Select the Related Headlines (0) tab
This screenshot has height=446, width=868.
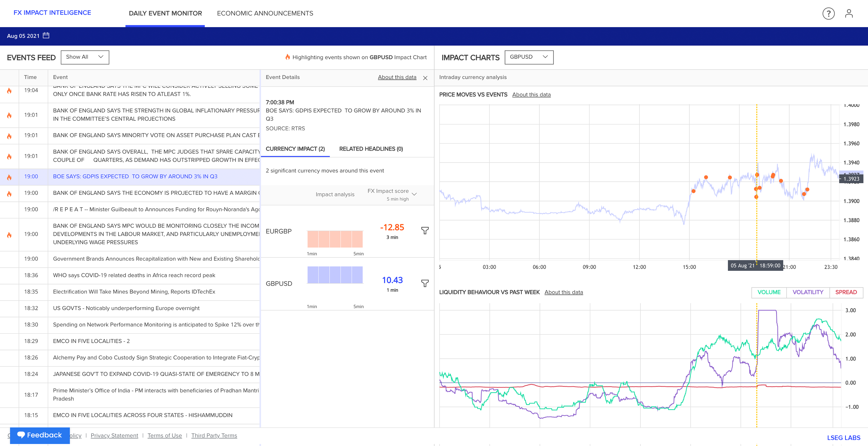click(x=371, y=149)
